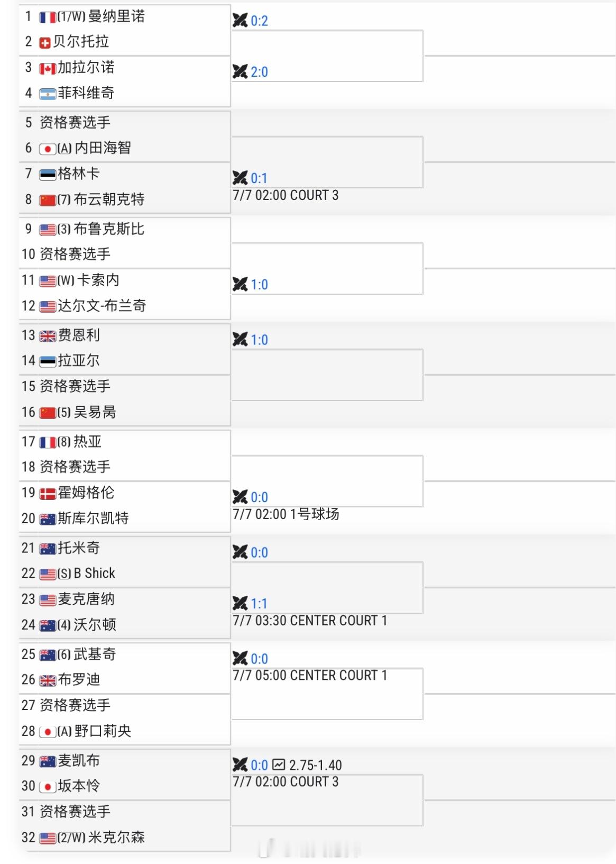Click the empty second-round box below 费恩利 match
Viewport: 616px width, 864px height.
[327, 375]
